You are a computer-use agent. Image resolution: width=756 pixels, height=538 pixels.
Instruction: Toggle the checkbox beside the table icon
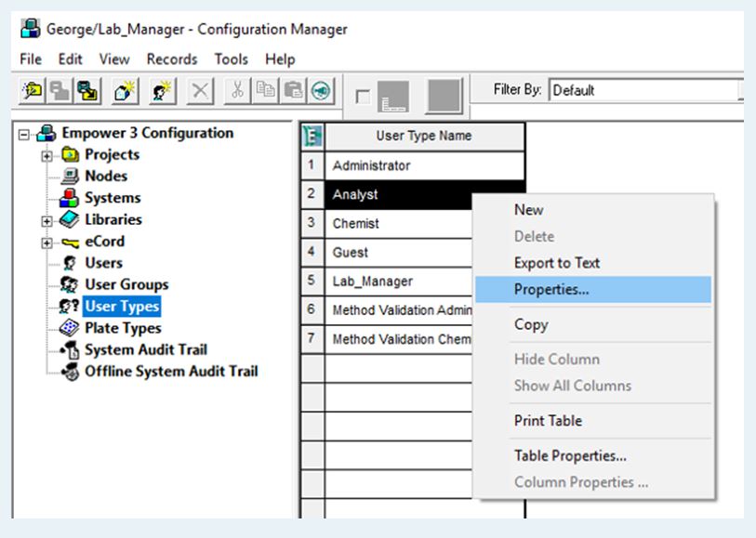pos(363,97)
